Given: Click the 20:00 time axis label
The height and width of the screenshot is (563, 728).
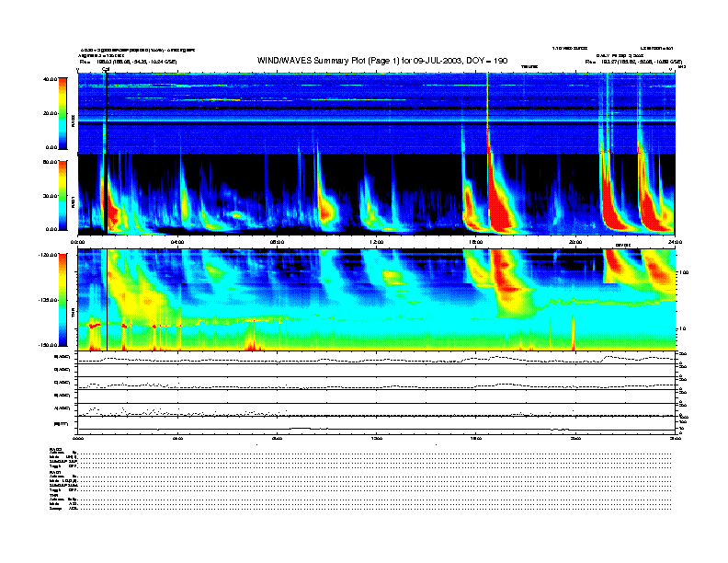Looking at the screenshot, I should click(x=575, y=242).
